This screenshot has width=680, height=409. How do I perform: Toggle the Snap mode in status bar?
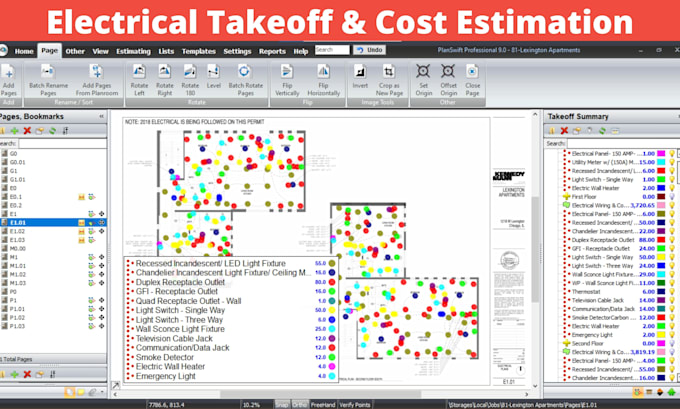point(282,403)
